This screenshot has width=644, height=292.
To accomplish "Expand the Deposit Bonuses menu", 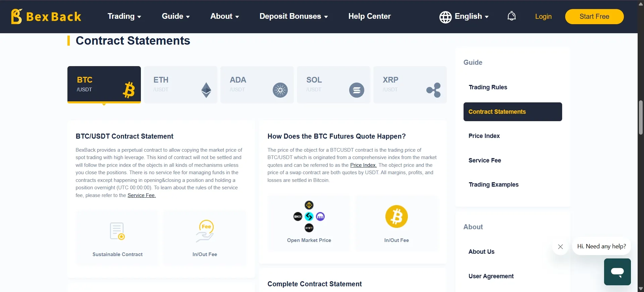I will 294,16.
